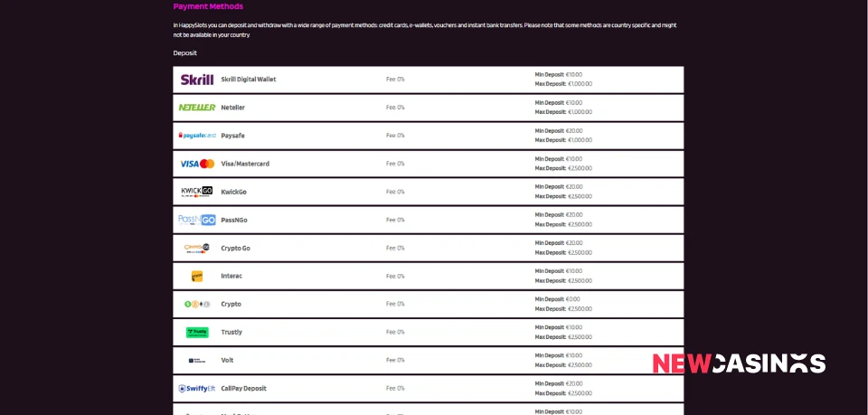The width and height of the screenshot is (868, 415).
Task: Select the green Trustly logo
Action: coord(197,332)
